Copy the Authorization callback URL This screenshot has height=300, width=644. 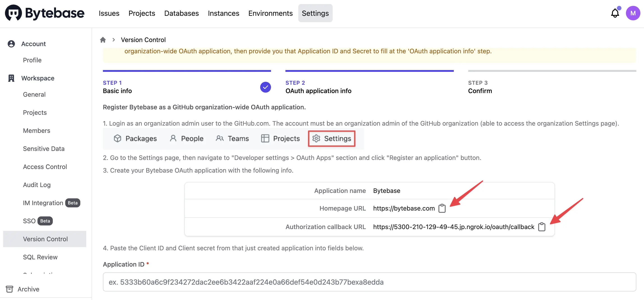point(542,227)
